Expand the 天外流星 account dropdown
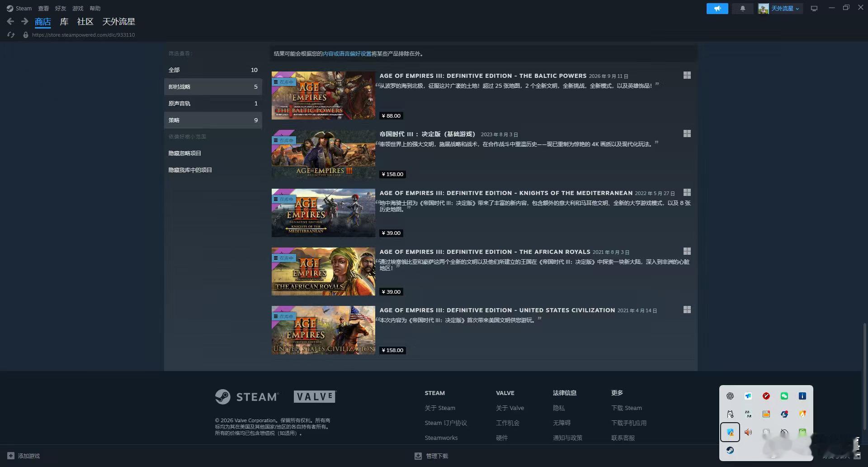 (x=785, y=9)
